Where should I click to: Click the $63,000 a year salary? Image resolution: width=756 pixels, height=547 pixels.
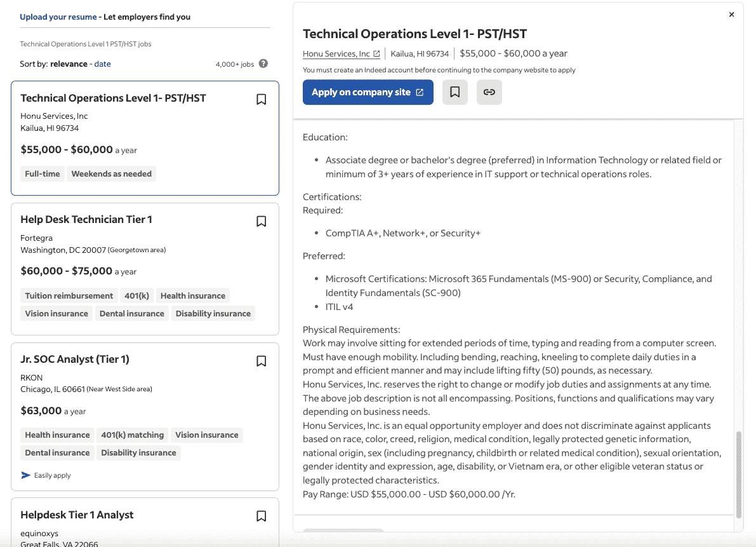(53, 411)
